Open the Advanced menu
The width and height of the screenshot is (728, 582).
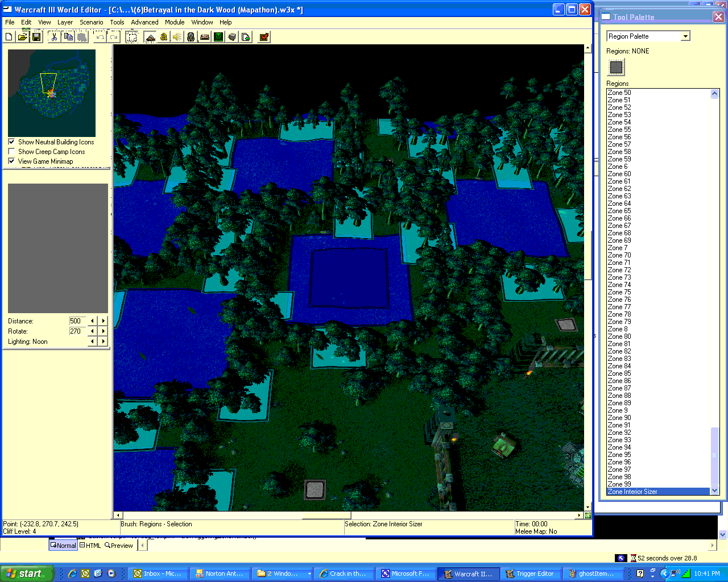click(x=144, y=22)
